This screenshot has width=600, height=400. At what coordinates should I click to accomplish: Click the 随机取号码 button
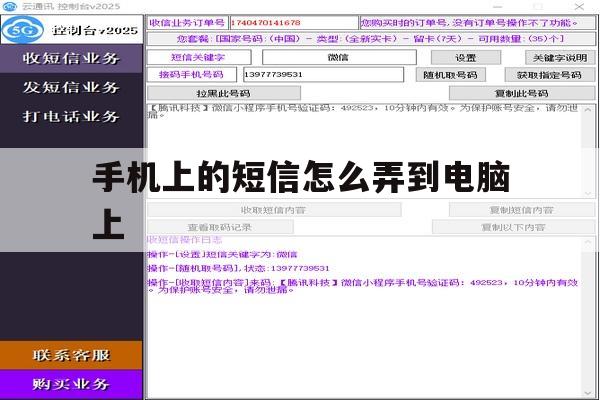450,75
